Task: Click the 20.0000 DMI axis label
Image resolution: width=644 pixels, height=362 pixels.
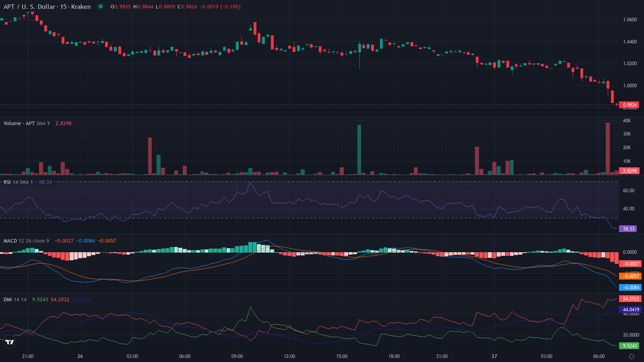Action: coord(631,335)
